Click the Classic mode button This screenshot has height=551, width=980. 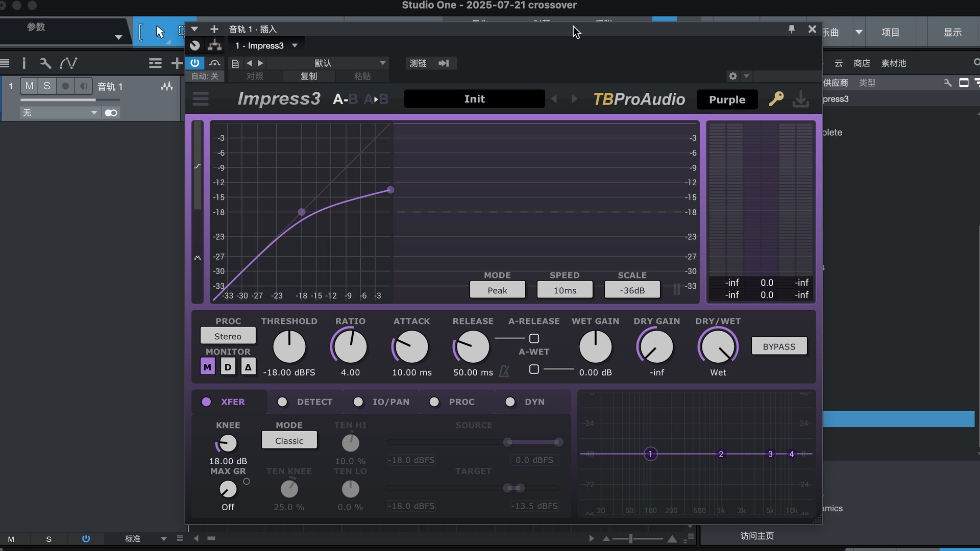289,440
